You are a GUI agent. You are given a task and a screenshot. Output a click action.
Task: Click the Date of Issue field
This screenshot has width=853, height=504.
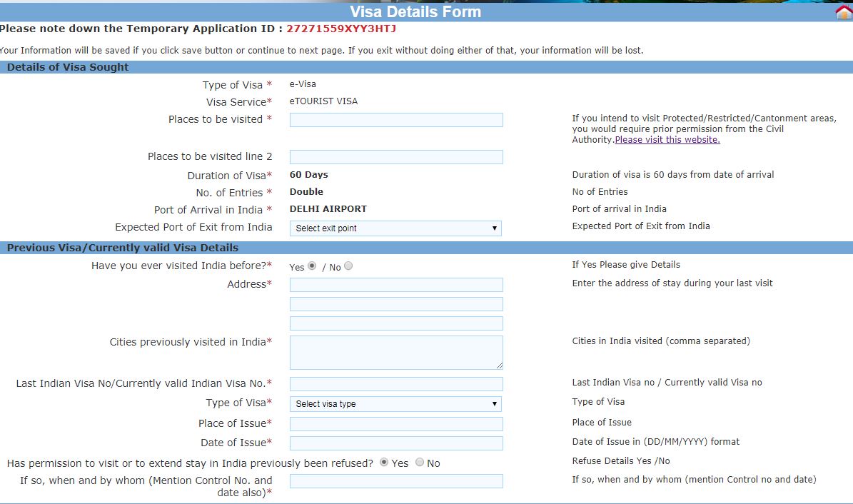point(395,443)
